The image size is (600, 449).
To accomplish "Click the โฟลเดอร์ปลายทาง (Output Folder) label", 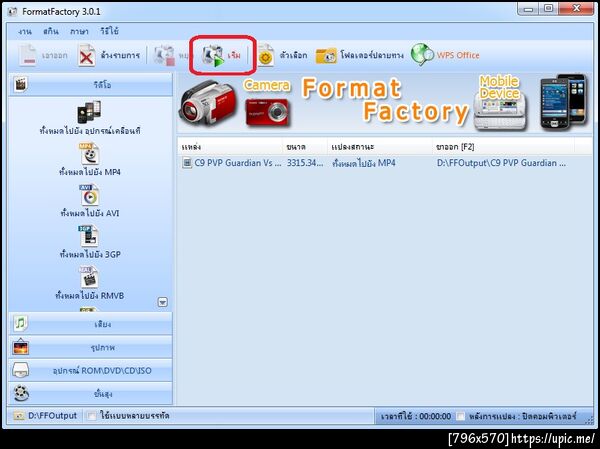I will (372, 56).
